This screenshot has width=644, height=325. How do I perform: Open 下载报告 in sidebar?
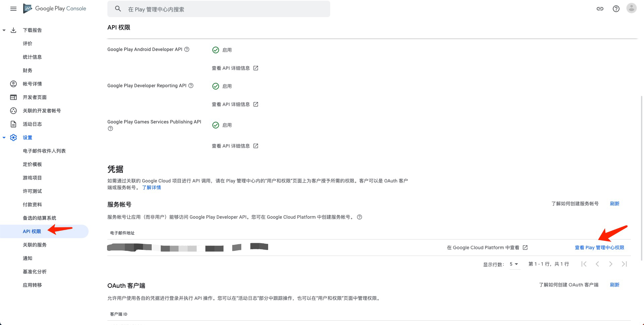[32, 30]
